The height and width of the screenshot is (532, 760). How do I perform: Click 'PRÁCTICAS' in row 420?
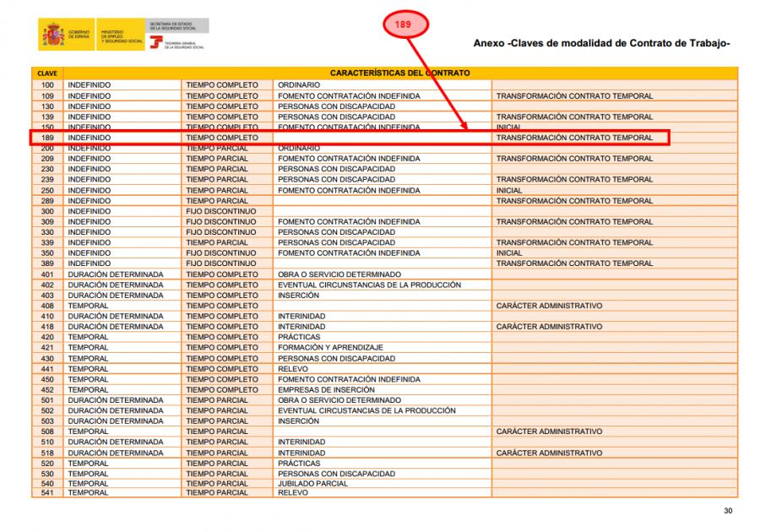299,337
